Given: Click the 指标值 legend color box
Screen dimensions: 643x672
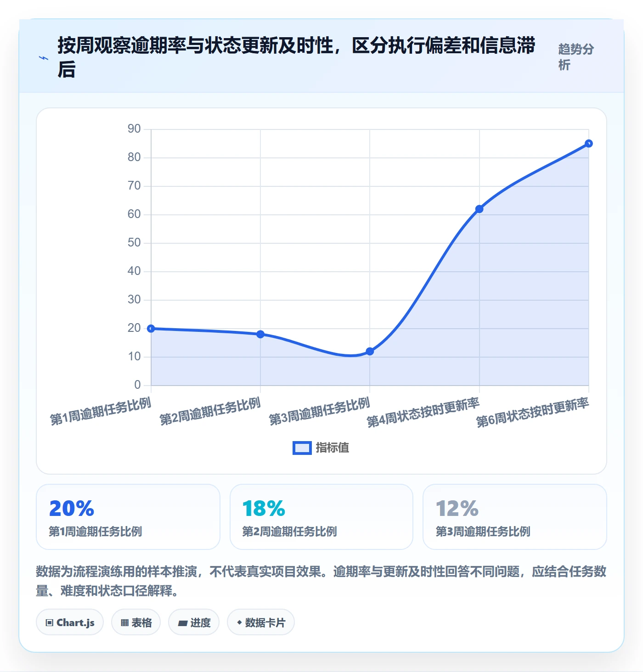Looking at the screenshot, I should pyautogui.click(x=302, y=448).
